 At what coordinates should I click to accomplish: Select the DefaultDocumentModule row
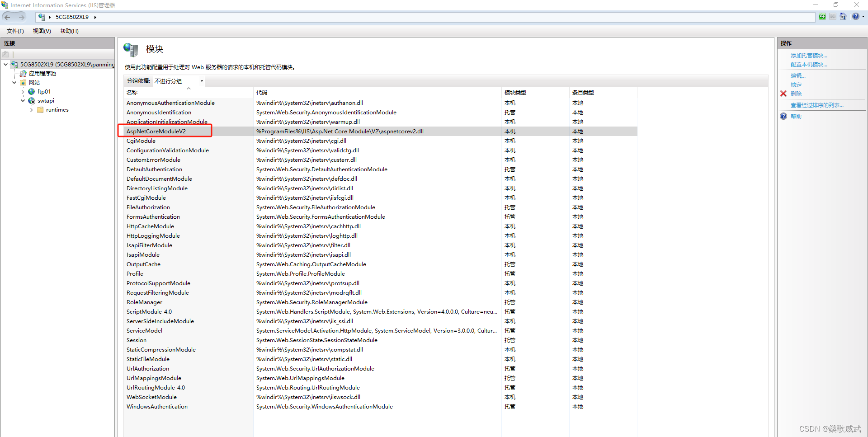click(381, 179)
